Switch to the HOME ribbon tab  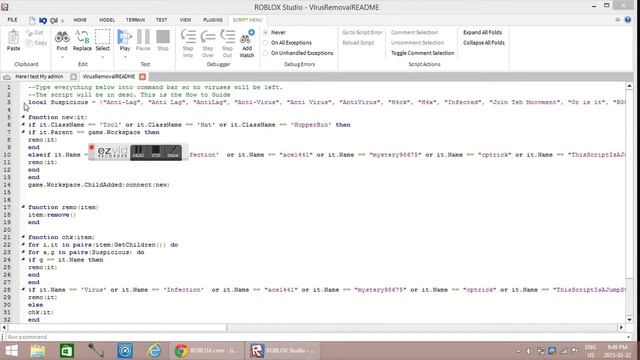click(x=80, y=20)
